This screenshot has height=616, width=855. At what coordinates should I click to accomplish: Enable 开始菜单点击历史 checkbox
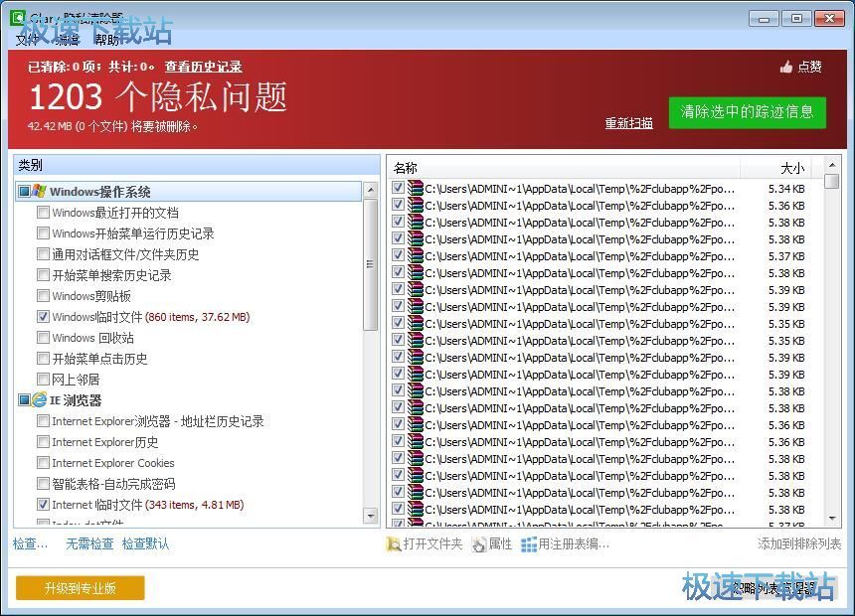(43, 358)
